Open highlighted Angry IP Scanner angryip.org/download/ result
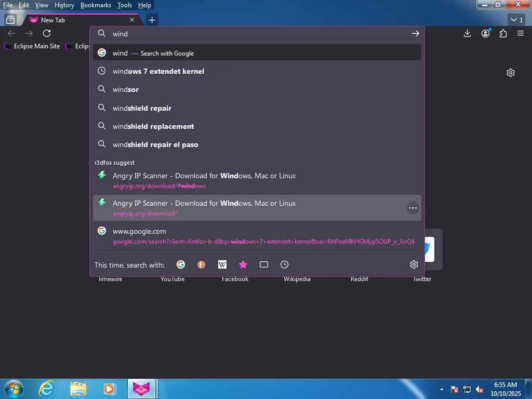The image size is (532, 399). (x=257, y=208)
